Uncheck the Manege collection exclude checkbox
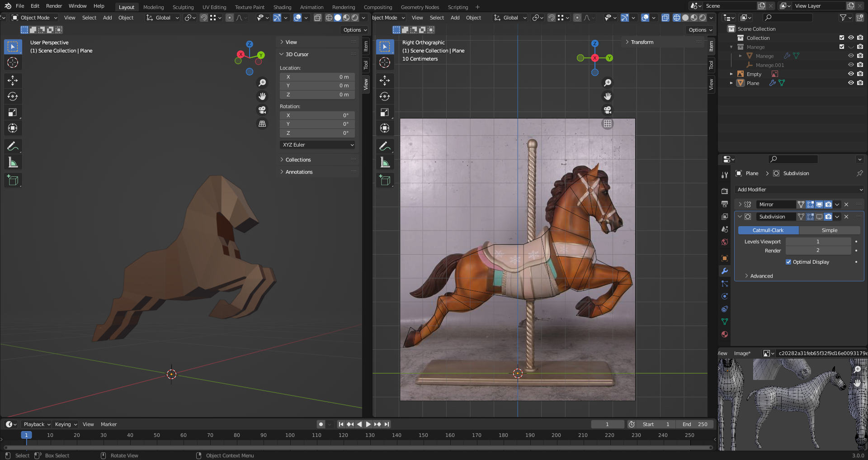 tap(841, 47)
